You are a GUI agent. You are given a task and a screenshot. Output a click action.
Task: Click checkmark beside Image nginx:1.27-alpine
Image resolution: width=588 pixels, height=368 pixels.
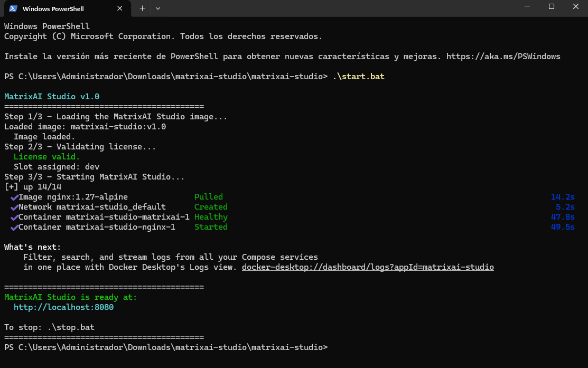point(14,197)
